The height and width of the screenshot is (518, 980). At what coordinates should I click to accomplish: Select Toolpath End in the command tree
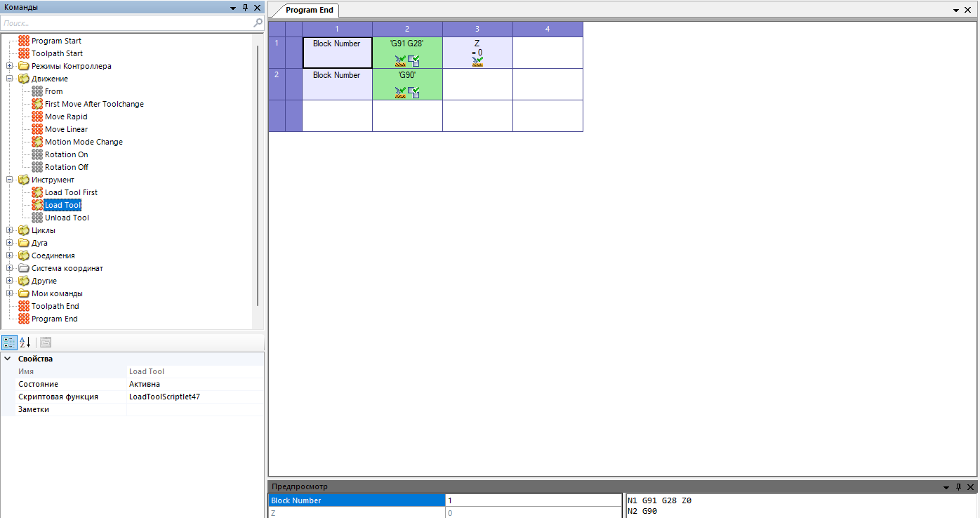point(55,306)
